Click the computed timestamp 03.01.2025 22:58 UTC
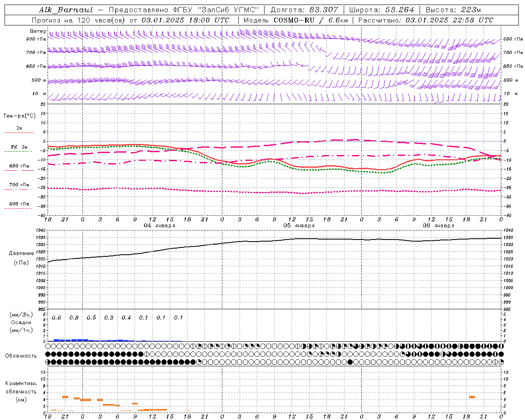525x420 pixels. tap(450, 20)
